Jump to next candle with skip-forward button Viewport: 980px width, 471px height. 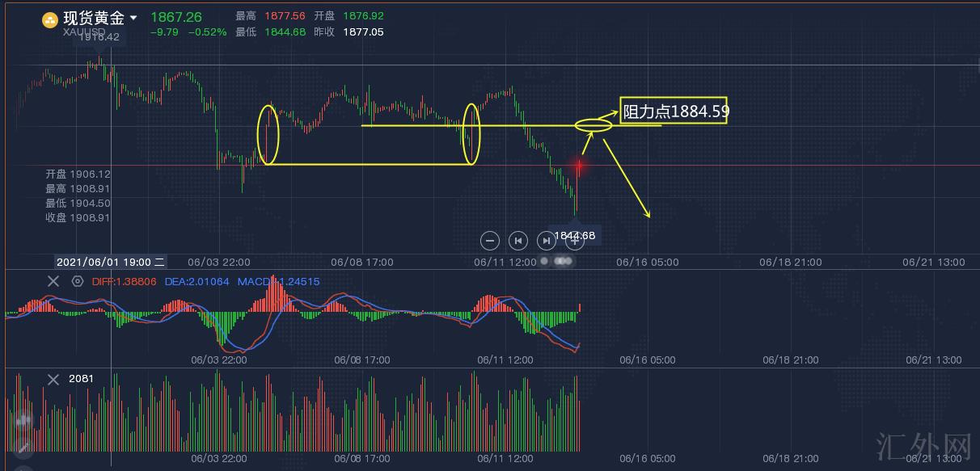click(x=547, y=240)
